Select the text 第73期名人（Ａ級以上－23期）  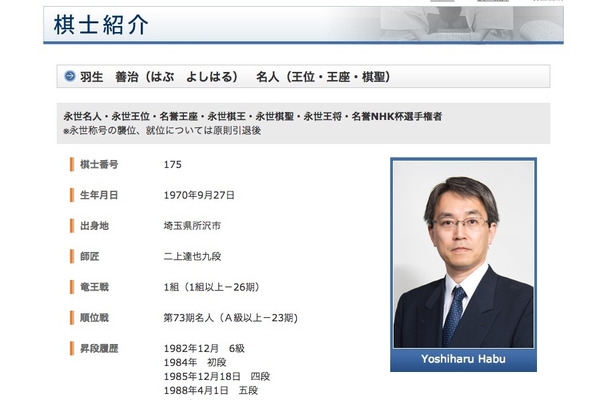231,318
